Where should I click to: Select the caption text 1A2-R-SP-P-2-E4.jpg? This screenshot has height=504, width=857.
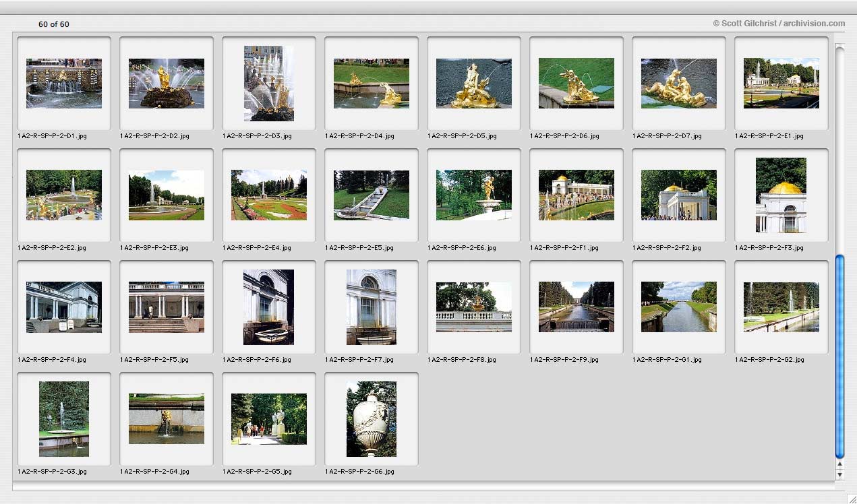pos(257,248)
